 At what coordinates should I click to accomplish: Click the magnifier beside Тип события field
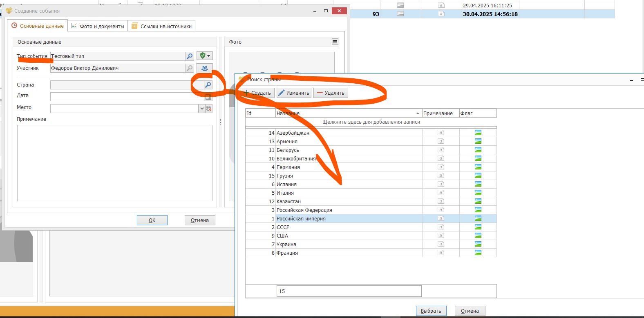(190, 56)
